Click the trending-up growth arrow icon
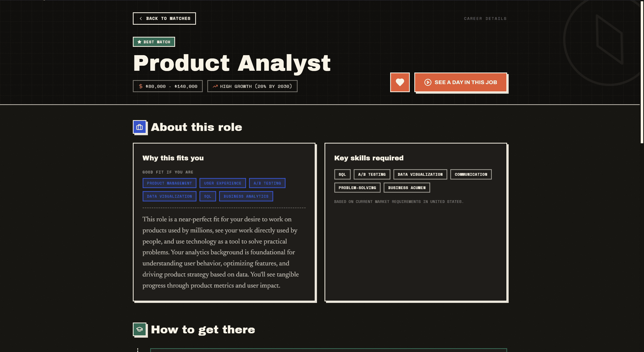Image resolution: width=644 pixels, height=352 pixels. click(215, 86)
